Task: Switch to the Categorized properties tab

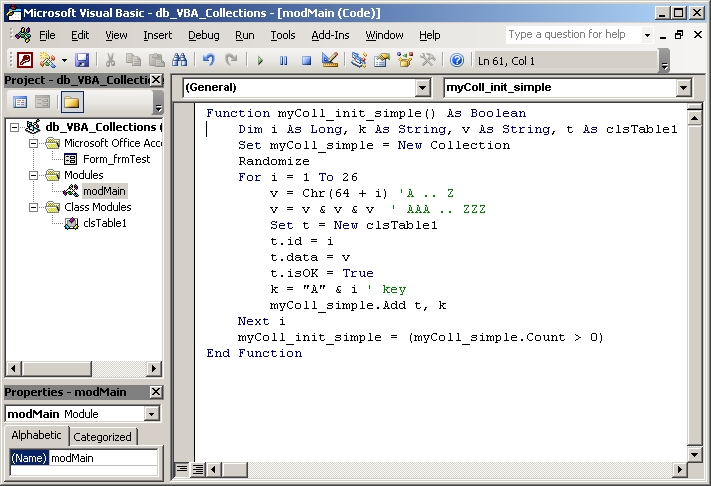Action: (102, 437)
